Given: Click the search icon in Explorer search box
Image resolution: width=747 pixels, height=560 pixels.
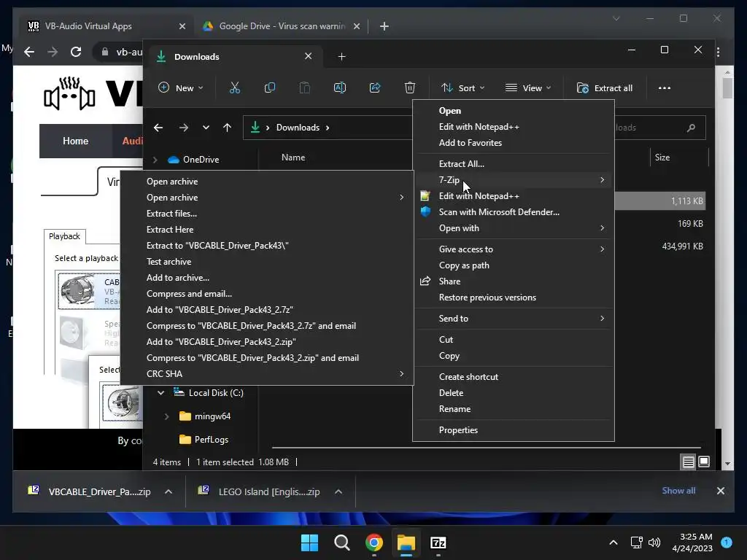Looking at the screenshot, I should pyautogui.click(x=691, y=128).
